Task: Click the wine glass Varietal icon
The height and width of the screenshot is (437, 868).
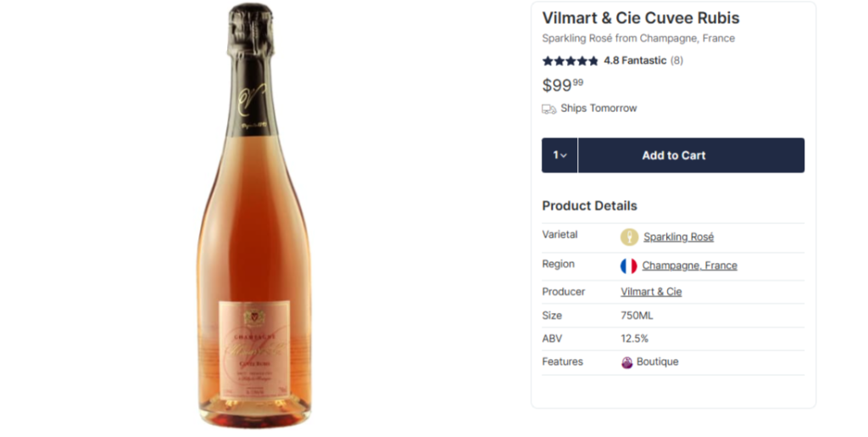Action: coord(629,238)
